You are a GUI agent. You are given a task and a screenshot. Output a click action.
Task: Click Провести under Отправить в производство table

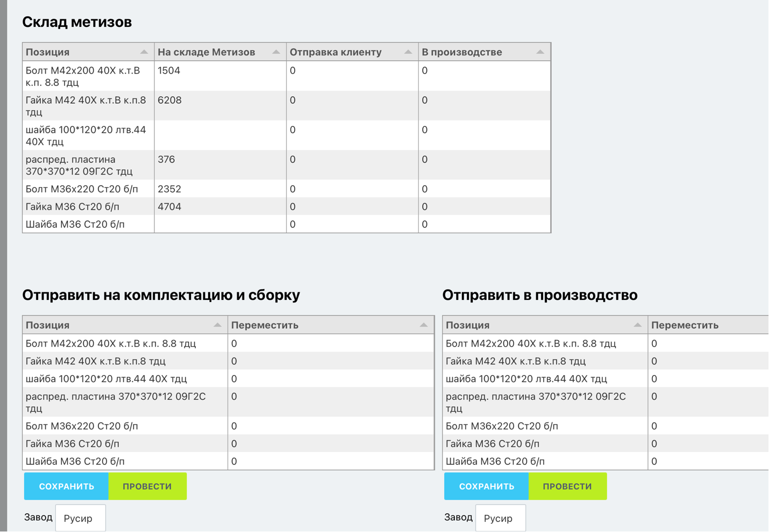(567, 486)
